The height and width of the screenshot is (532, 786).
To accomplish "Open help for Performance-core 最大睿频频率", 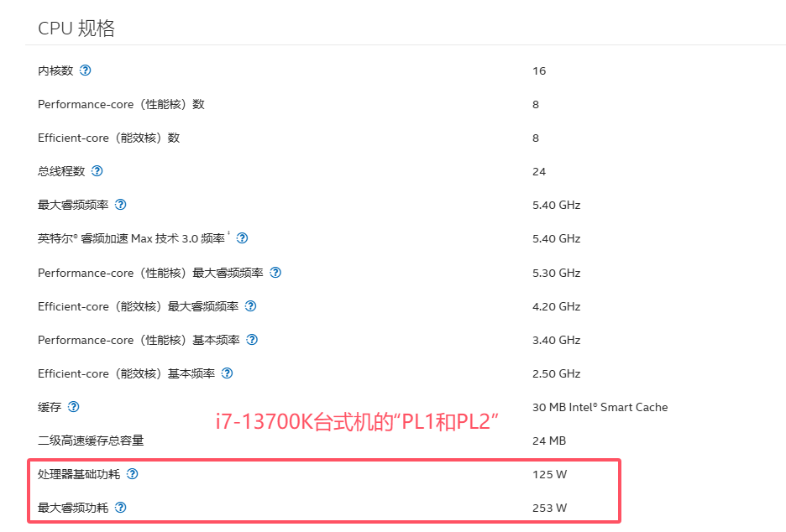I will coord(275,273).
